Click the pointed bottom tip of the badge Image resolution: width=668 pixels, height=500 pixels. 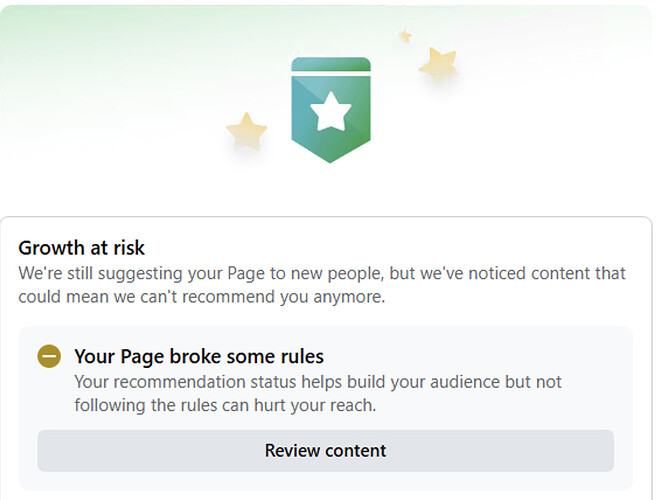click(x=330, y=158)
